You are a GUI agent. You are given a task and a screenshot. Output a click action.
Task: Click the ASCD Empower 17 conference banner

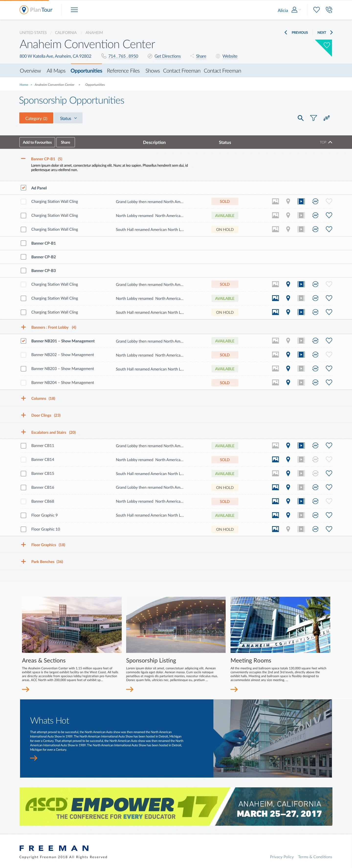[x=176, y=806]
